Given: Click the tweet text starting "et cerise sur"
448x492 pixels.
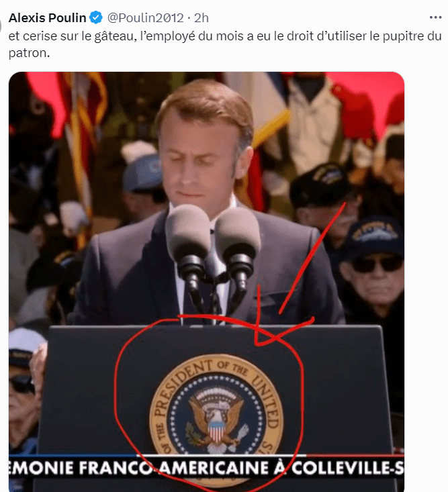Looking at the screenshot, I should pos(225,44).
